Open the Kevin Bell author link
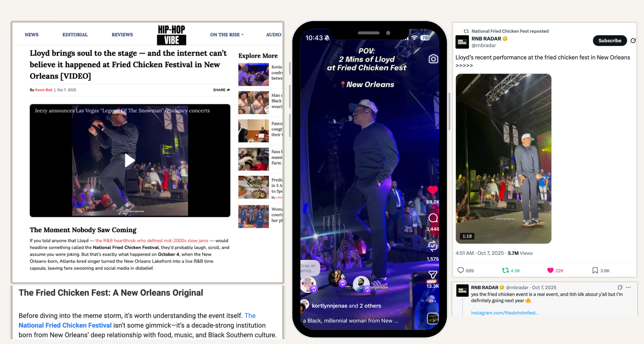 (44, 90)
